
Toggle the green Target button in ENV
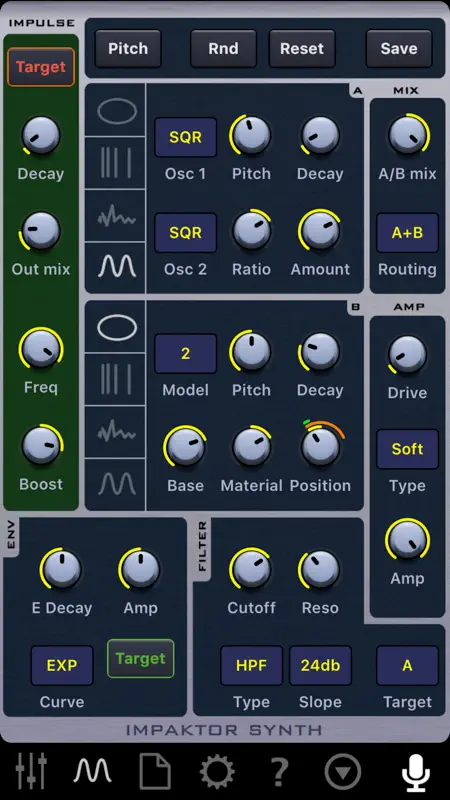tap(140, 658)
